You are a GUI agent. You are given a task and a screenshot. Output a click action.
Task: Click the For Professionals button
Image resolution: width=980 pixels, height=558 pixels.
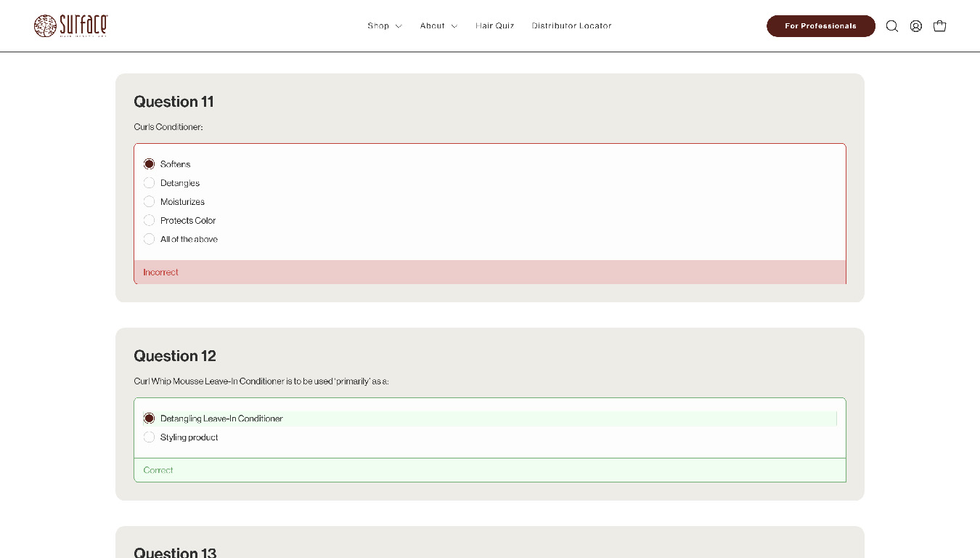(x=820, y=26)
